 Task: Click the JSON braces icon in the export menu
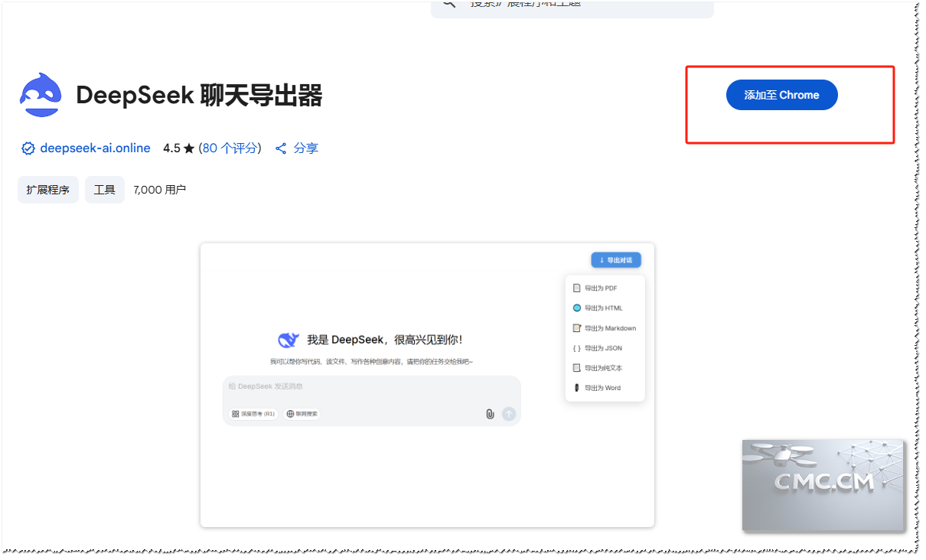[577, 348]
